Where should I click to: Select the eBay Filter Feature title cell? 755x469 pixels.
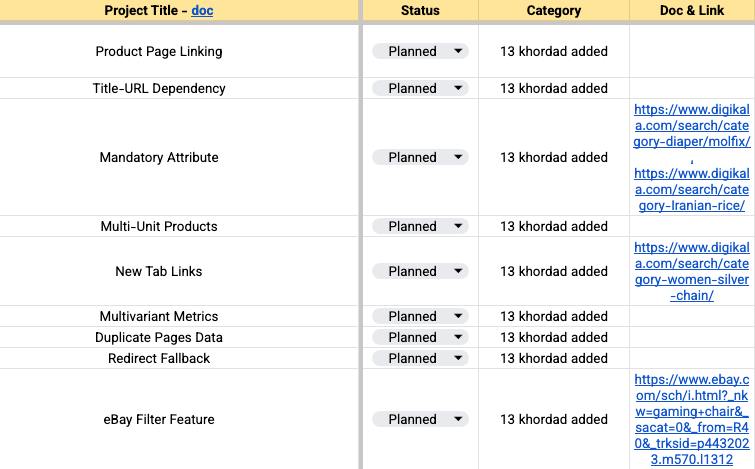(159, 420)
